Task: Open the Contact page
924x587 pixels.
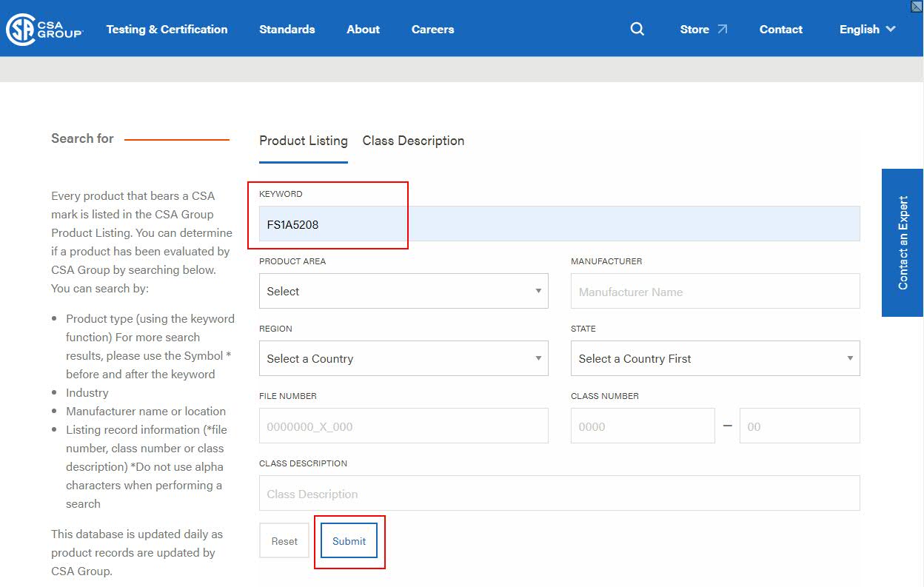Action: coord(781,30)
